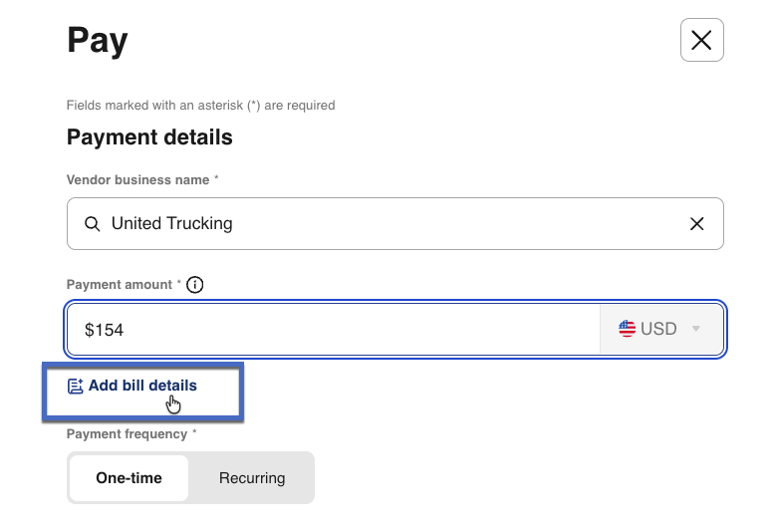Image resolution: width=774 pixels, height=532 pixels.
Task: Click the Payment amount label text
Action: 120,285
